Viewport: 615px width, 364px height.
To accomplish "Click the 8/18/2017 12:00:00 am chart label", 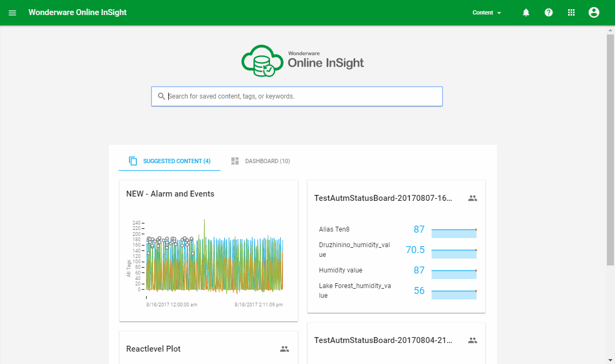I will coord(172,304).
